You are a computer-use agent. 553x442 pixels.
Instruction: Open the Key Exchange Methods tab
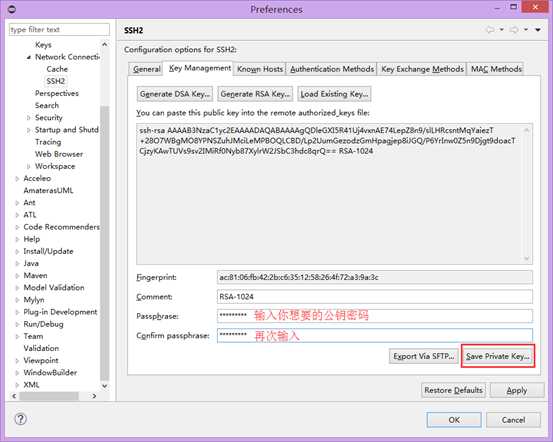point(422,69)
